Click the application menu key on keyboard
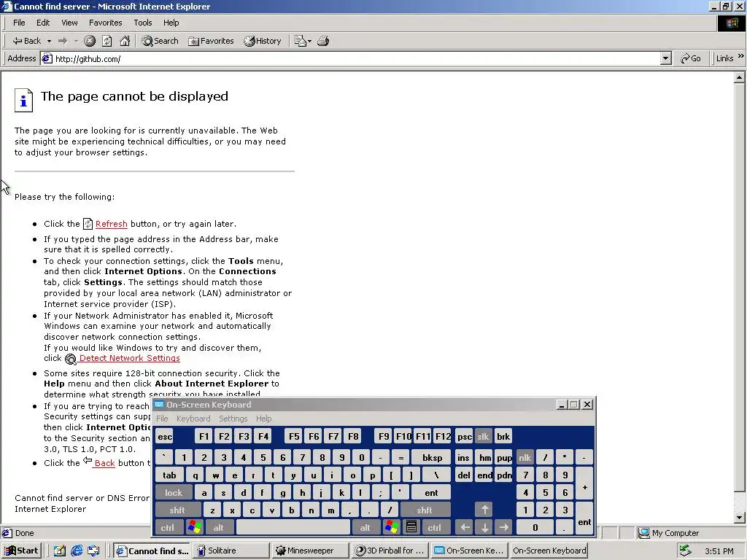Viewport: 747px width, 560px height. point(411,527)
